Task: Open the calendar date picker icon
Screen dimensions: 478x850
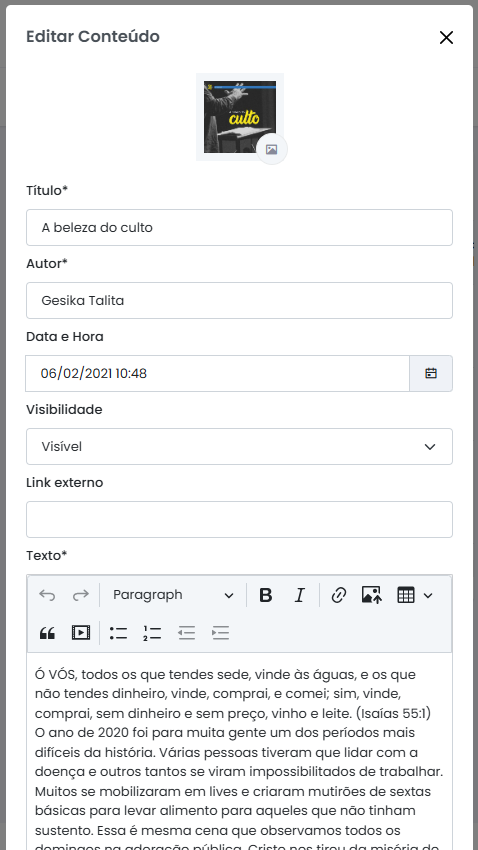Action: (431, 374)
